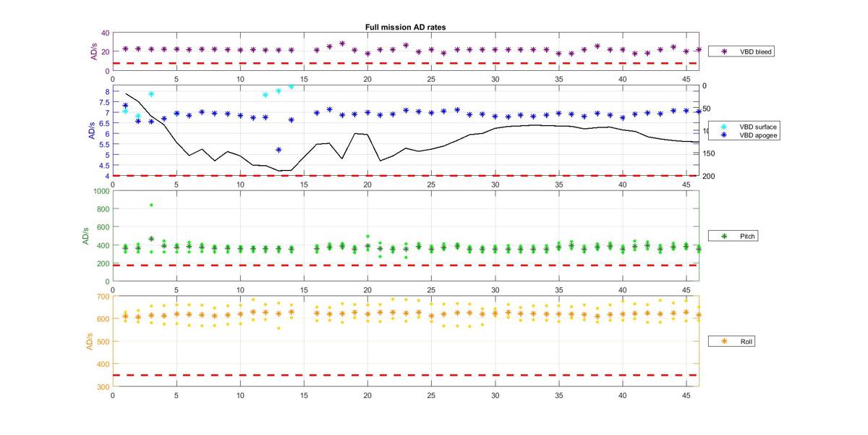Click the "Full mission AD rates" figure title
This screenshot has height=435, width=868.
coord(406,27)
